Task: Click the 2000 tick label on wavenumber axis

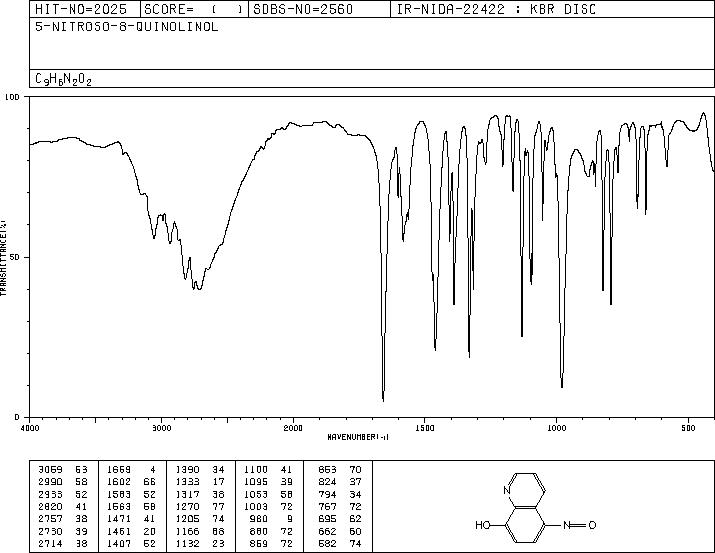Action: point(293,428)
